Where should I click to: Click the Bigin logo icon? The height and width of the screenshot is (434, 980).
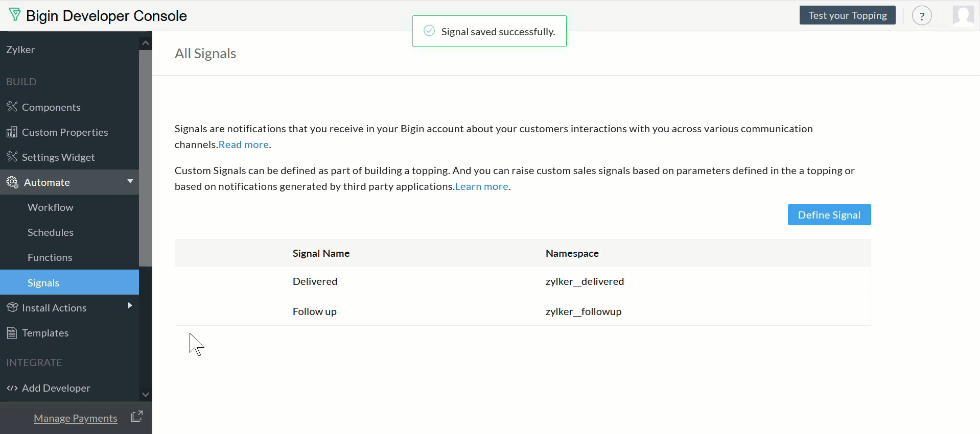(15, 15)
